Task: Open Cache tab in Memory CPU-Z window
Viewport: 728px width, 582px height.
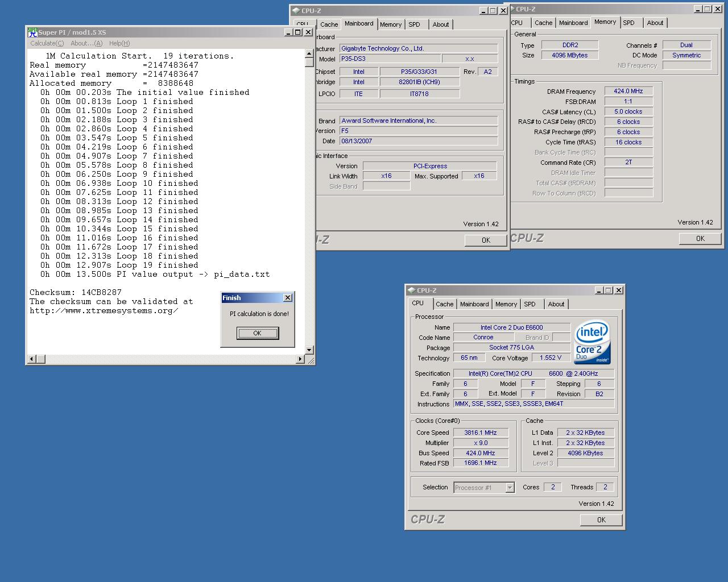Action: pos(543,23)
